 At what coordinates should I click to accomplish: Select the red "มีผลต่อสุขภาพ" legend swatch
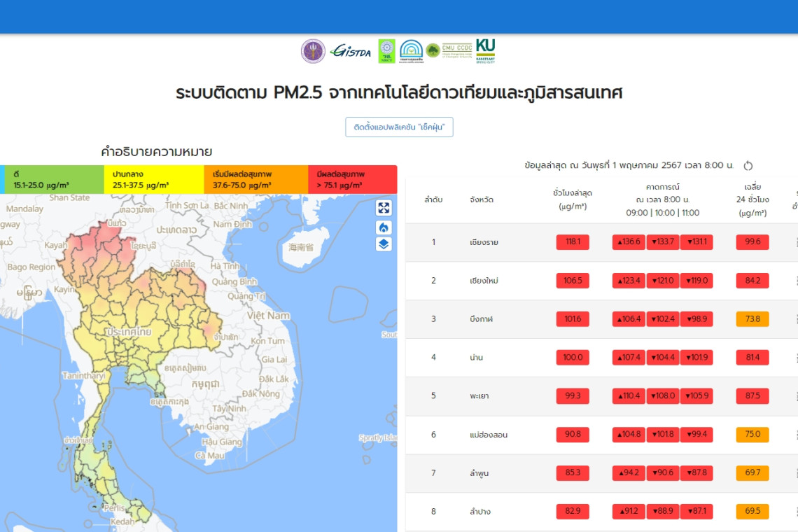(352, 180)
